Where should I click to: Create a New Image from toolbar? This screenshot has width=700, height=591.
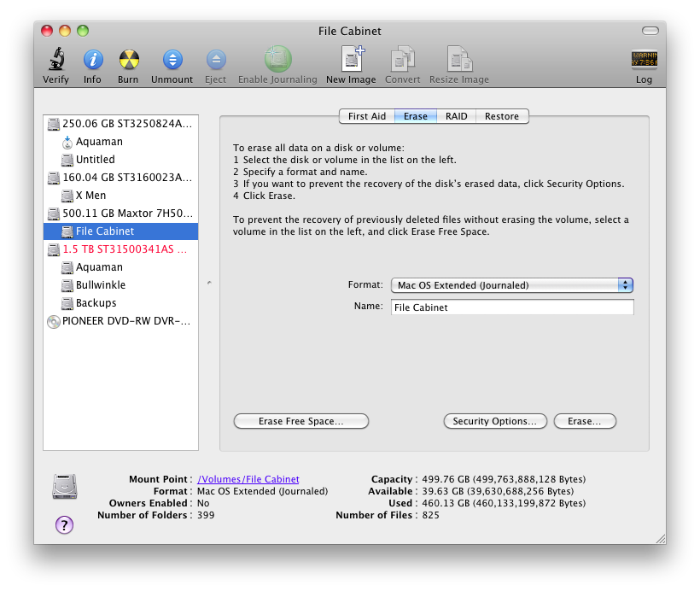(353, 59)
